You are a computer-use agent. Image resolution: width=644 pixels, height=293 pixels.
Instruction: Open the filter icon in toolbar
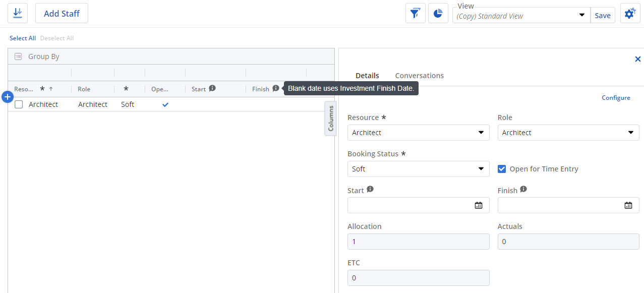(415, 13)
